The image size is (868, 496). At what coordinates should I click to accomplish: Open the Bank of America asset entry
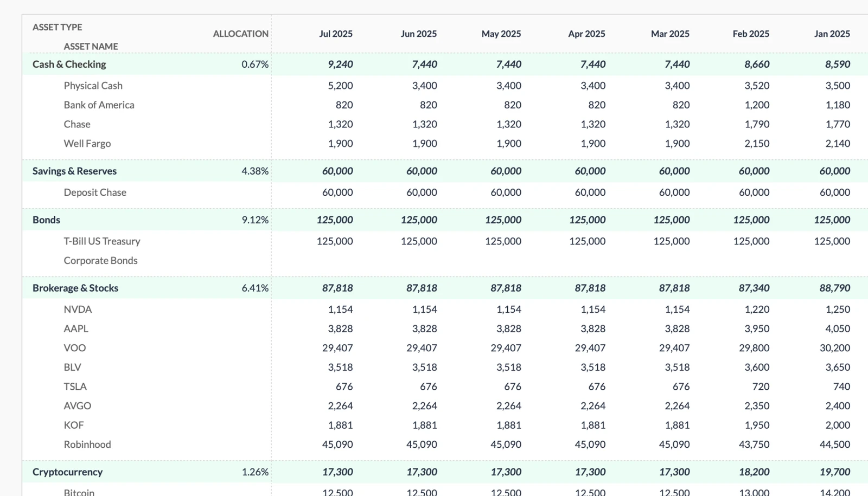pos(99,105)
